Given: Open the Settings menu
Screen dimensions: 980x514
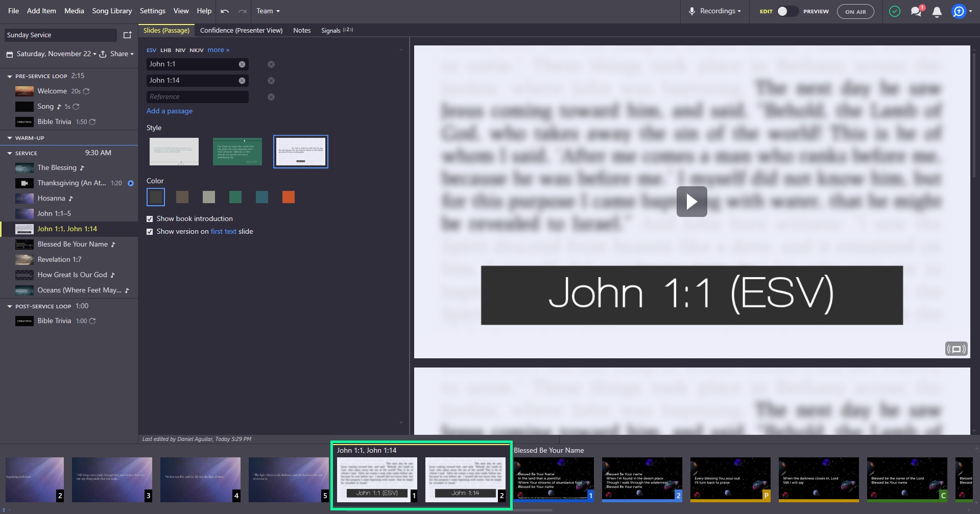Looking at the screenshot, I should coord(153,11).
